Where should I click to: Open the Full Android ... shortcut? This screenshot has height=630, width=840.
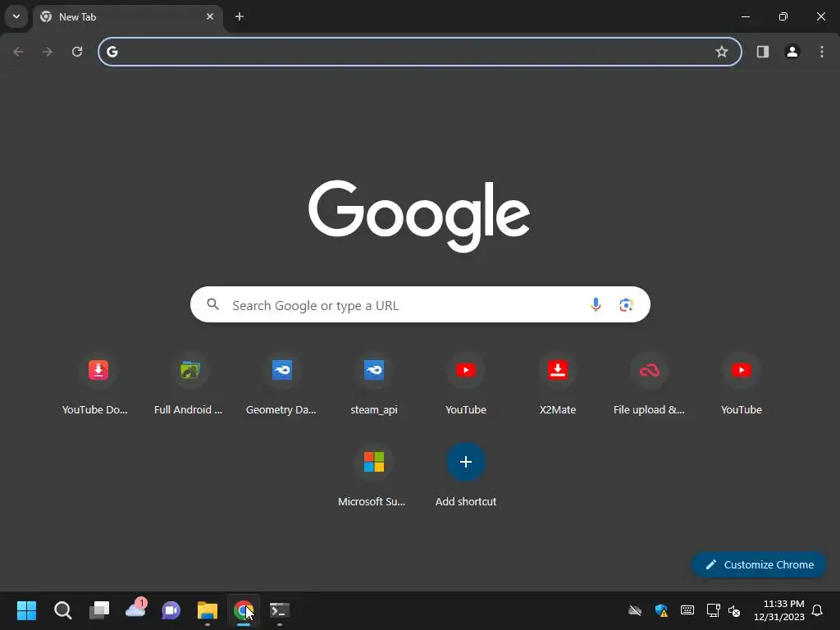pyautogui.click(x=189, y=385)
